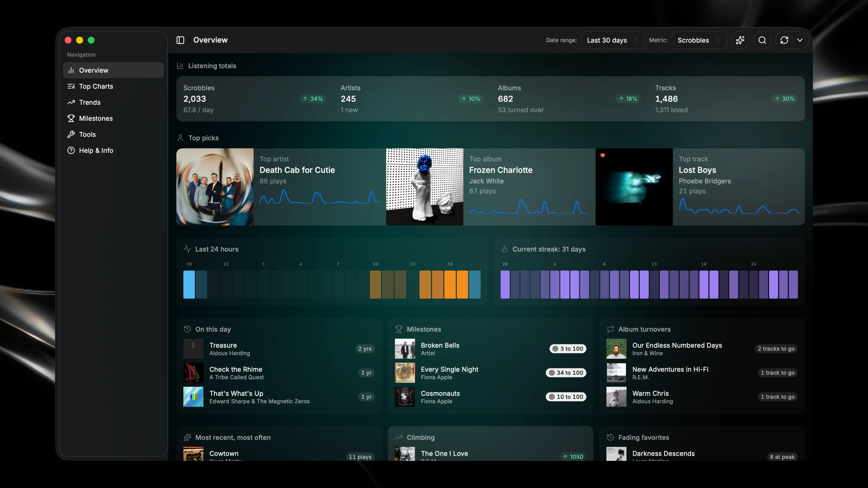Screen dimensions: 868x488
Task: Click the Climbing trend icon
Action: coord(399,437)
